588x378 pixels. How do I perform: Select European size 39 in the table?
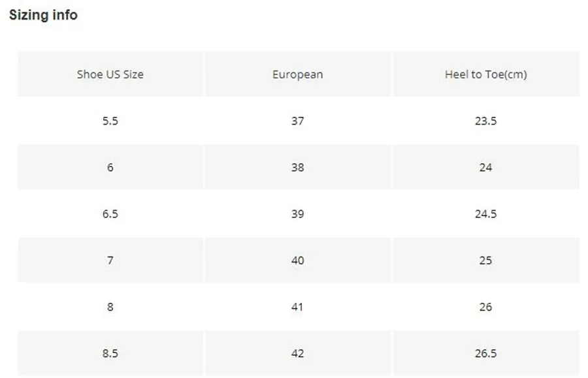click(x=297, y=214)
